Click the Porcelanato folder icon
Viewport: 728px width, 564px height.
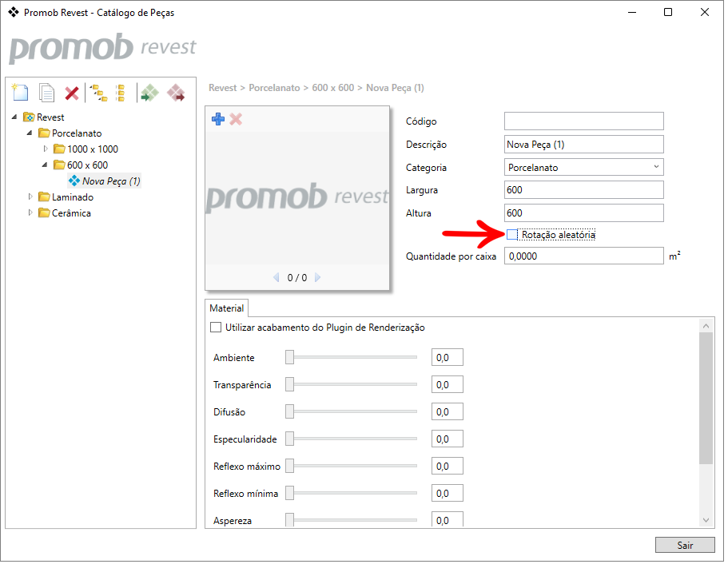click(44, 133)
